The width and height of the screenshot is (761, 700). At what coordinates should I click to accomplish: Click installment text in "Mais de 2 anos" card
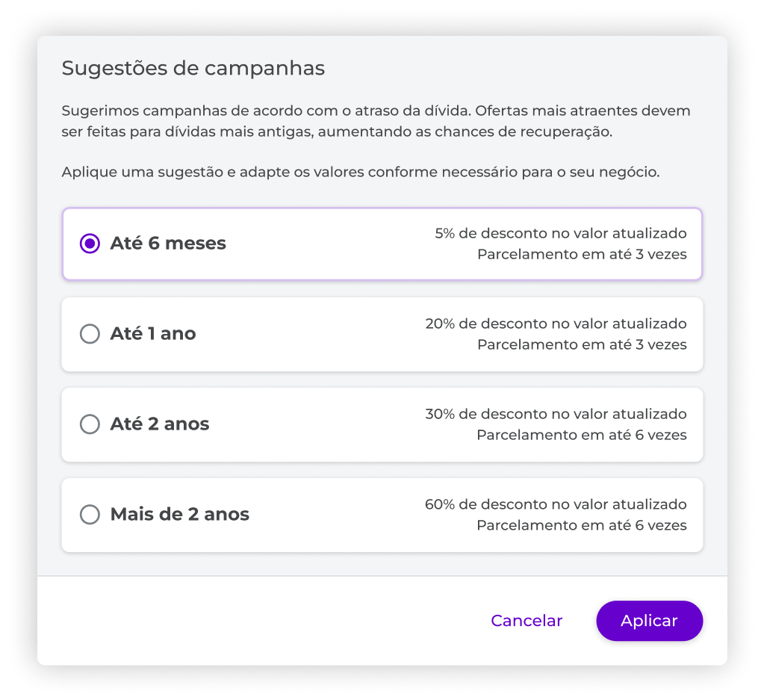point(582,526)
